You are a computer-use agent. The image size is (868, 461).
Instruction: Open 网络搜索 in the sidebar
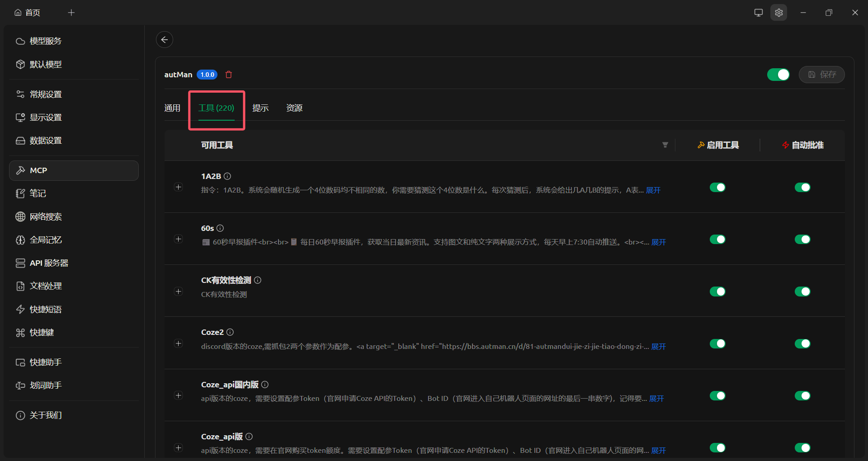point(46,216)
